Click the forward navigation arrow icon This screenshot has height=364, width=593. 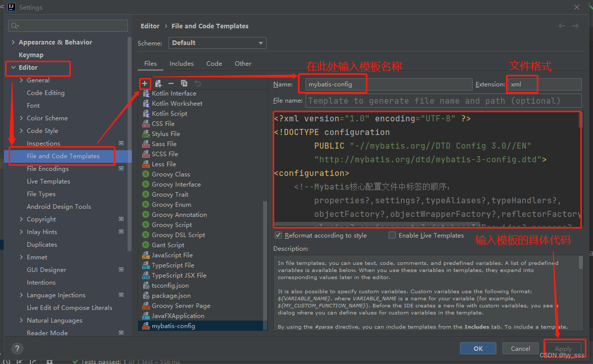click(x=576, y=26)
